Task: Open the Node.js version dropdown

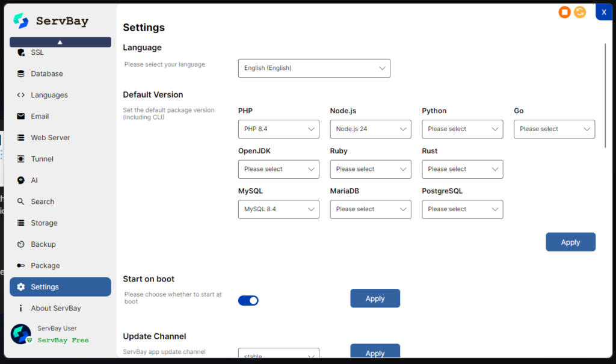Action: 371,129
